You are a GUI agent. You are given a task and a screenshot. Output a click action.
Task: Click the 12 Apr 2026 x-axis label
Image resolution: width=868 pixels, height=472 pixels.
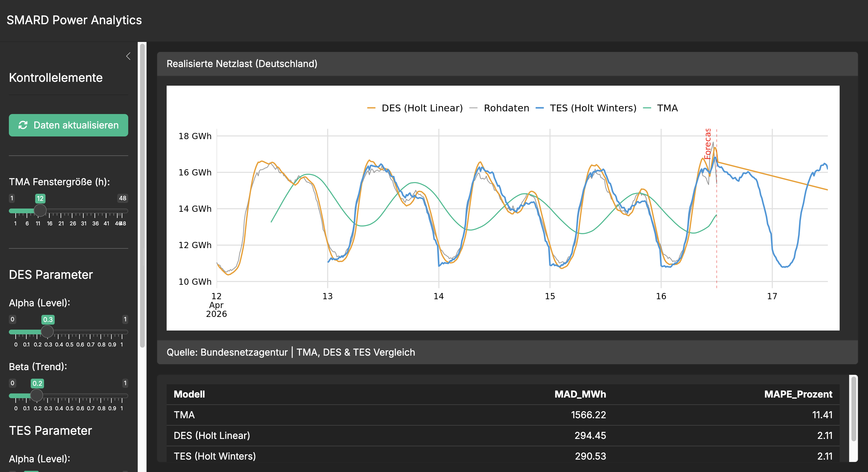click(x=216, y=305)
